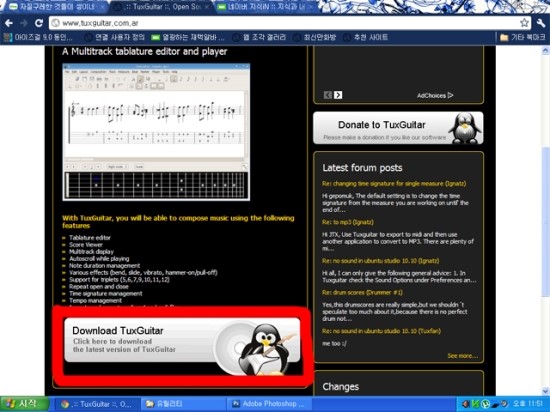Click the TuxGuitar application screenshot thumbnail
The image size is (550, 412).
(156, 132)
